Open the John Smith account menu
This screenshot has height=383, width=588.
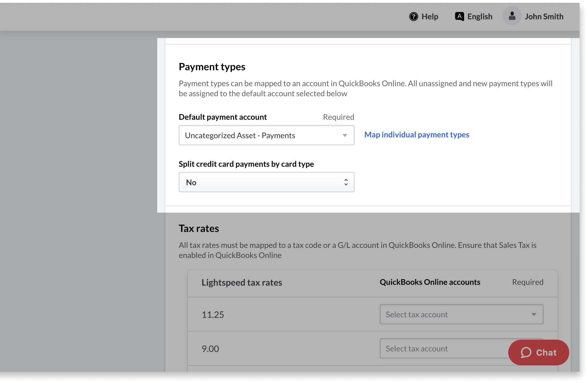tap(544, 17)
